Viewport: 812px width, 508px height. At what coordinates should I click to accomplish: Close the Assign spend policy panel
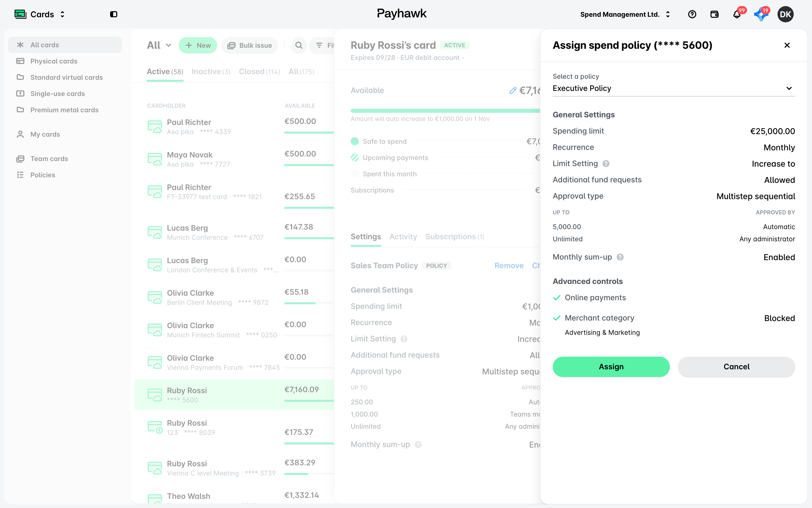[x=787, y=45]
